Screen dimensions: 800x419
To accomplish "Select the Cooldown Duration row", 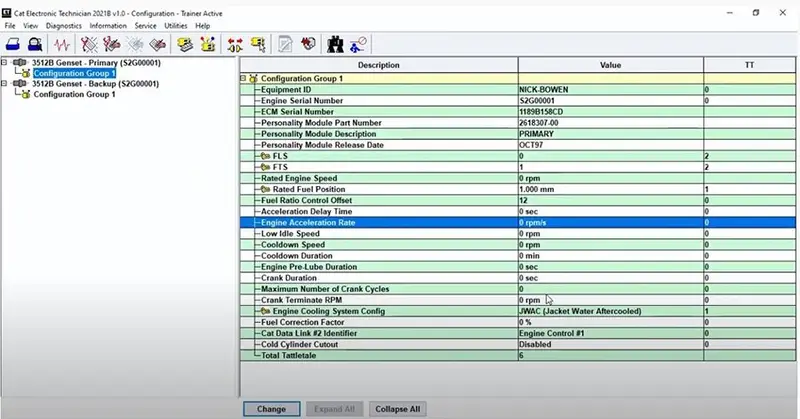I will click(518, 256).
